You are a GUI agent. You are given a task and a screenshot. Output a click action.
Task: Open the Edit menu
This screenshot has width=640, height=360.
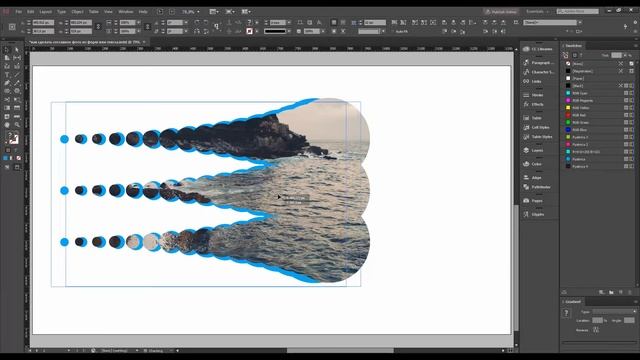coord(31,12)
